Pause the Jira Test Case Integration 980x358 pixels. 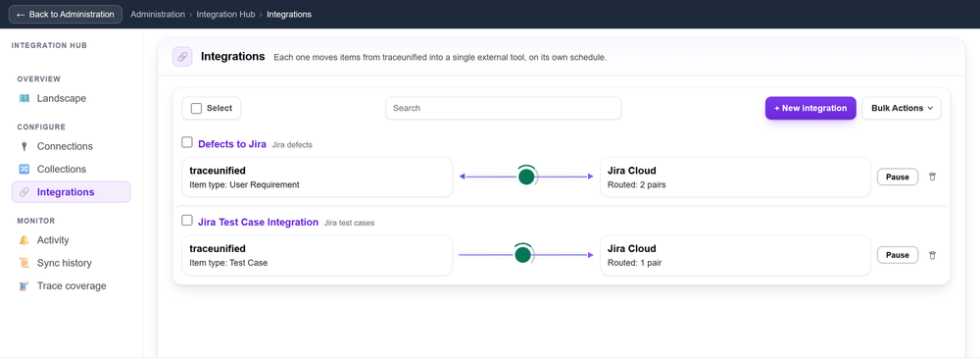[897, 255]
